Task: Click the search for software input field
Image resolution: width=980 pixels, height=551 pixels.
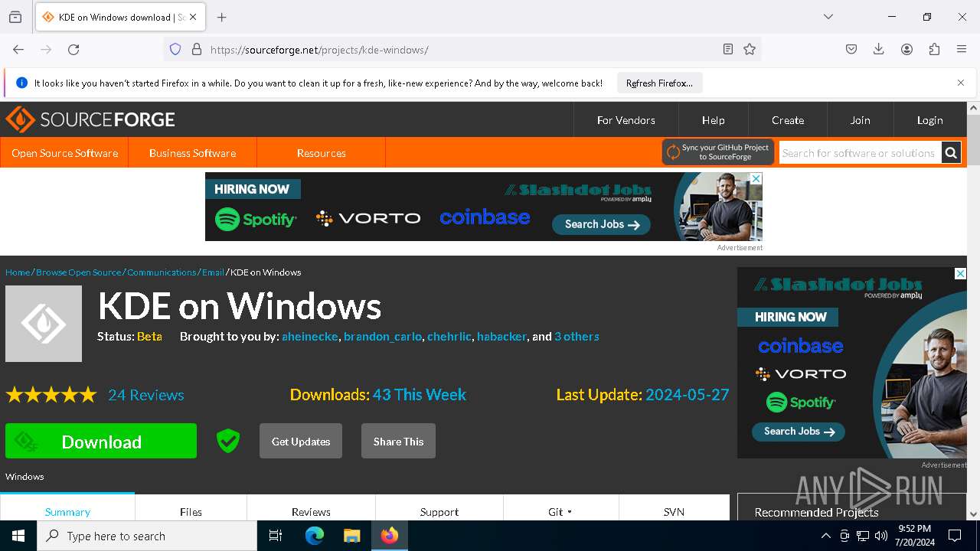Action: 860,153
